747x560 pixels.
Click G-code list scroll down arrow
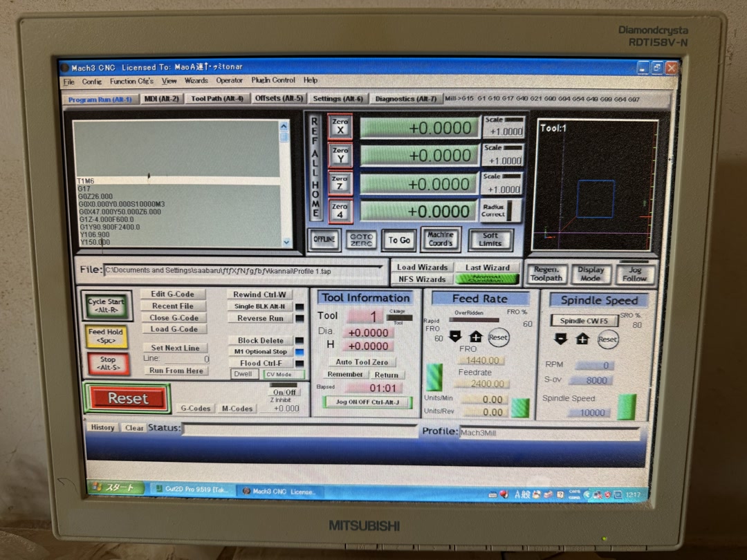tap(286, 242)
